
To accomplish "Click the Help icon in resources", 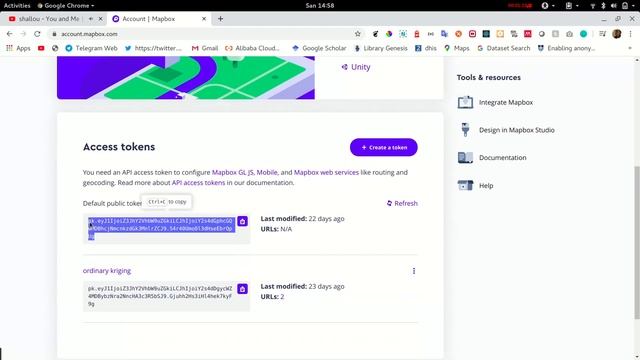I will coord(465,185).
